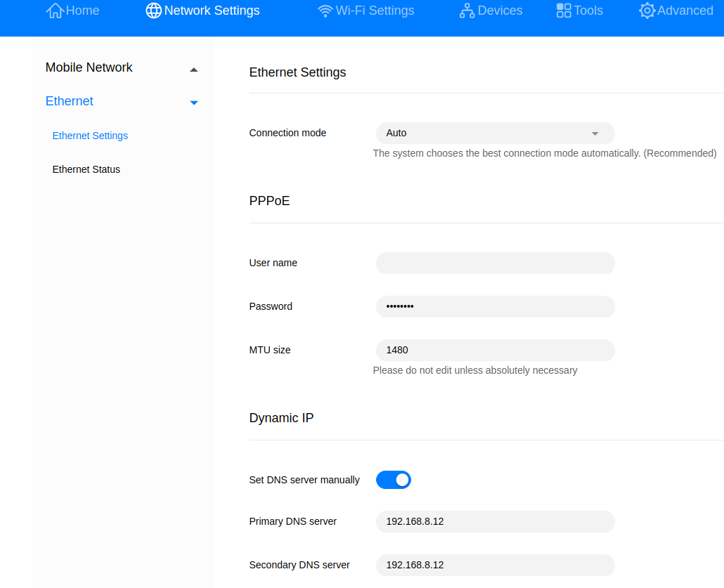724x588 pixels.
Task: Click the Devices network tree icon
Action: (467, 11)
